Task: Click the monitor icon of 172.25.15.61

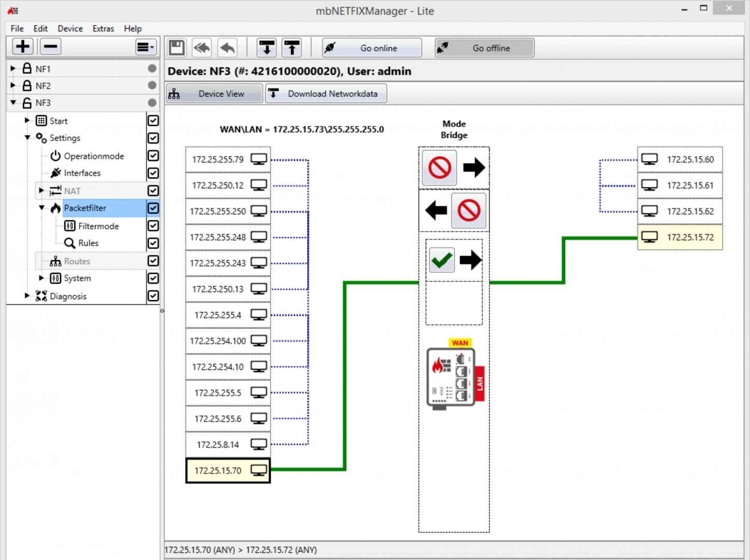Action: coord(649,185)
